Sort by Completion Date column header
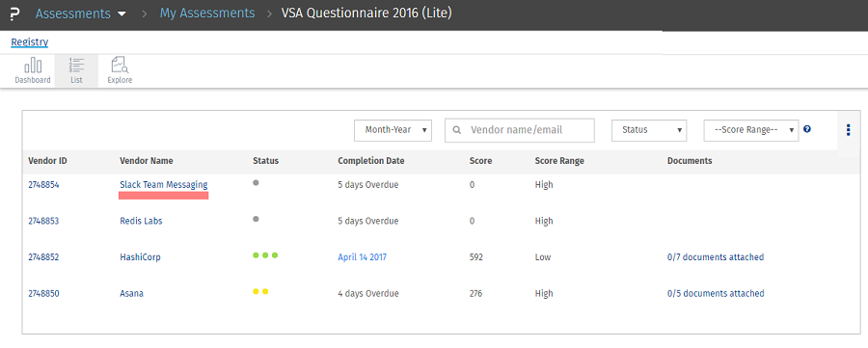Image resolution: width=868 pixels, height=348 pixels. tap(371, 161)
